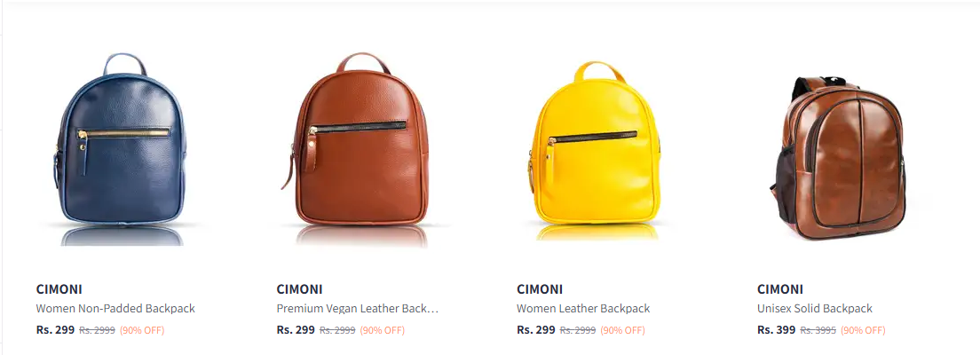This screenshot has width=980, height=355.
Task: Open the yellow backpack product image
Action: click(x=597, y=150)
